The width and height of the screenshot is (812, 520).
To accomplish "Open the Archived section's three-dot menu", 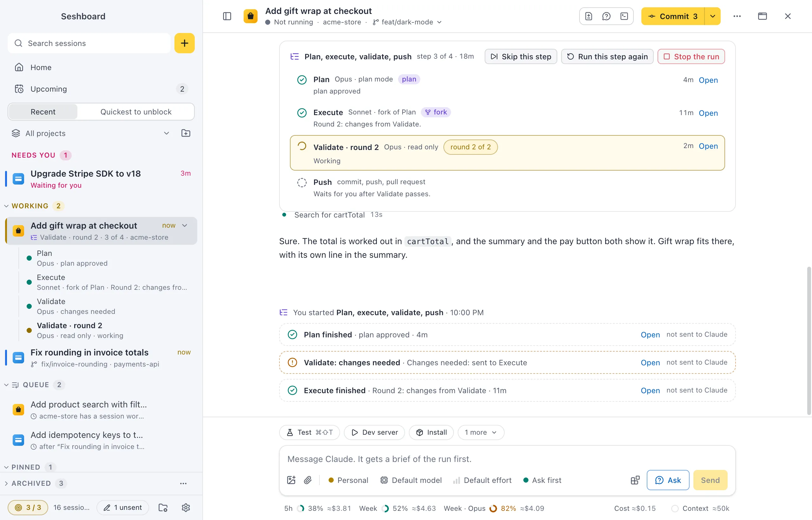I will (x=183, y=483).
